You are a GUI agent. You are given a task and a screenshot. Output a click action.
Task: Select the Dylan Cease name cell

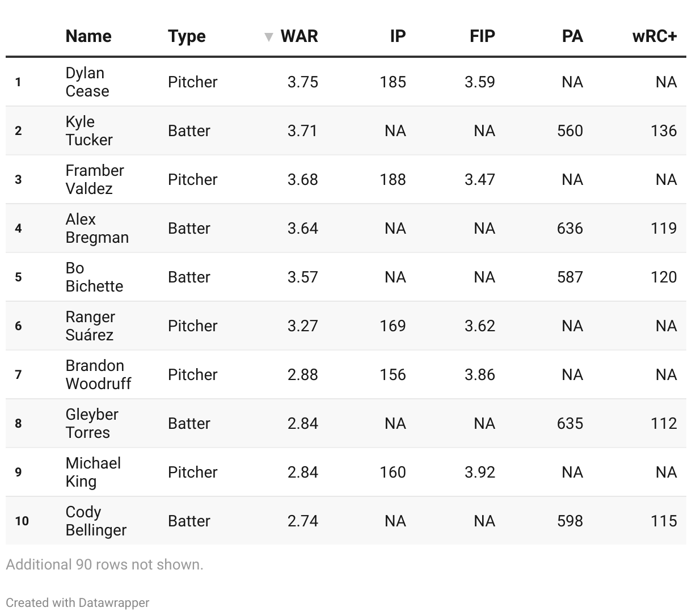pyautogui.click(x=87, y=82)
